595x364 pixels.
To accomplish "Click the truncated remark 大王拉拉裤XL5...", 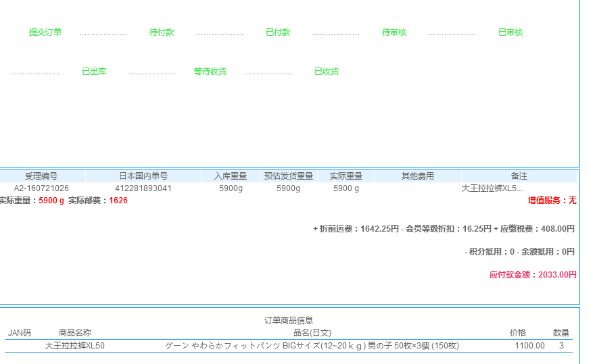I will [492, 188].
